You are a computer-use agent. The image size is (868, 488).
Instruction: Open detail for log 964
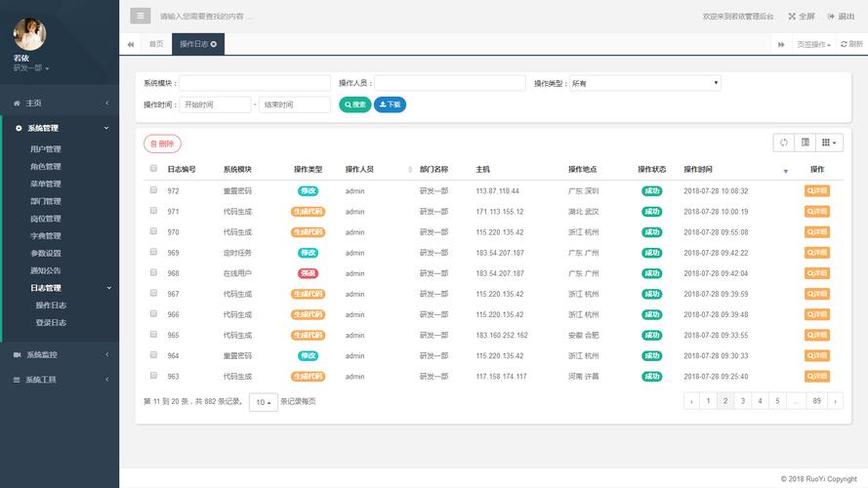click(x=816, y=355)
